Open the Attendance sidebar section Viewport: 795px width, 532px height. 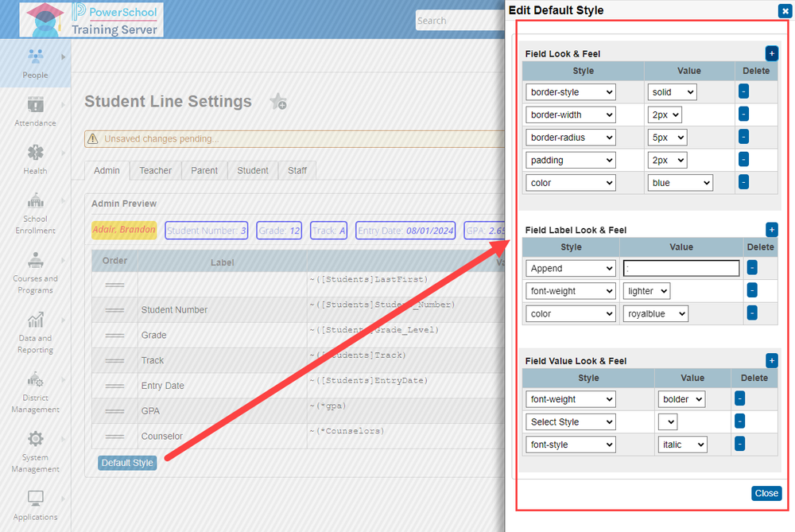[x=35, y=111]
